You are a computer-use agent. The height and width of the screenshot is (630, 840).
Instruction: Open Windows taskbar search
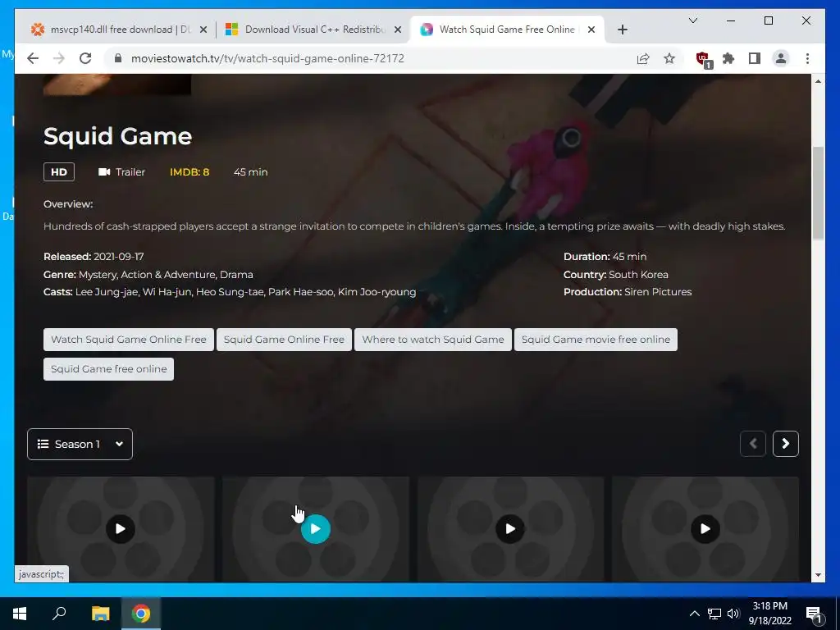coord(59,614)
